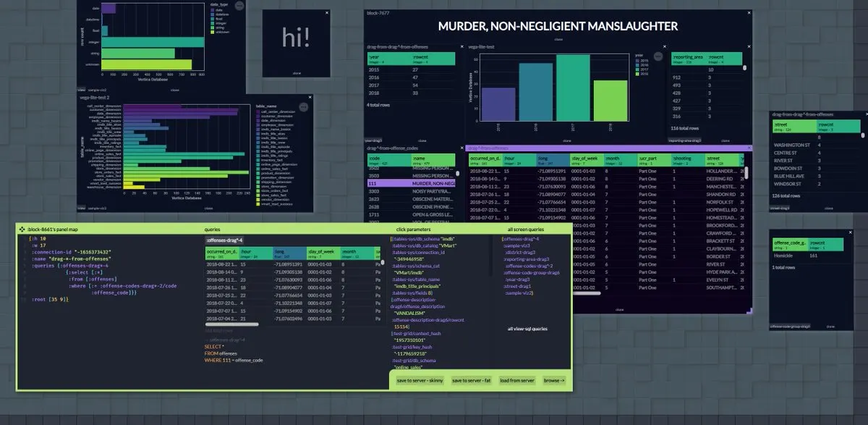Click 'clone' under the vega-lite-test 2 chart

208,209
